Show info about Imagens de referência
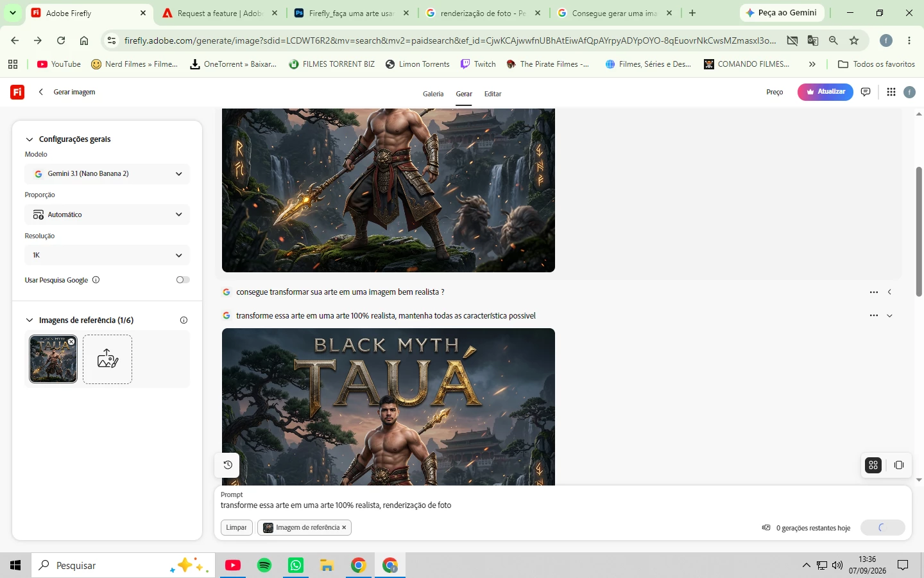Image resolution: width=924 pixels, height=578 pixels. tap(184, 320)
